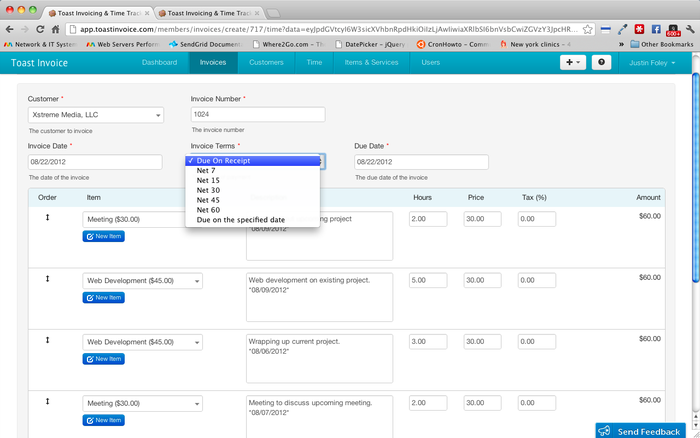The height and width of the screenshot is (438, 700).
Task: Click the Send Feedback megaphone button
Action: [x=640, y=430]
